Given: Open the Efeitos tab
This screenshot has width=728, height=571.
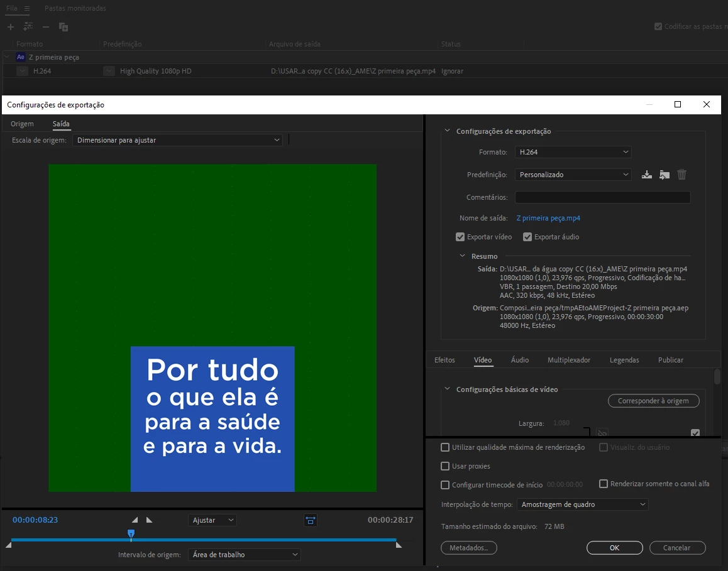Looking at the screenshot, I should pyautogui.click(x=444, y=360).
